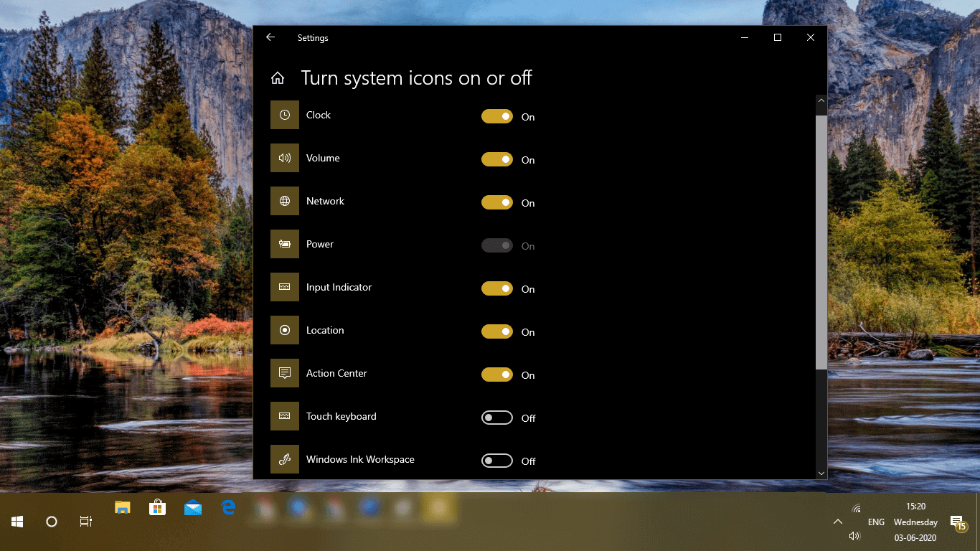Click the Power battery icon

coord(284,244)
